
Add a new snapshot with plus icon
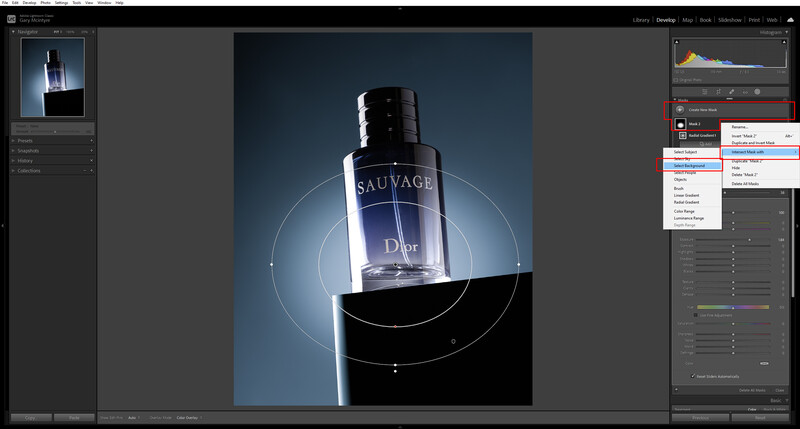[91, 151]
